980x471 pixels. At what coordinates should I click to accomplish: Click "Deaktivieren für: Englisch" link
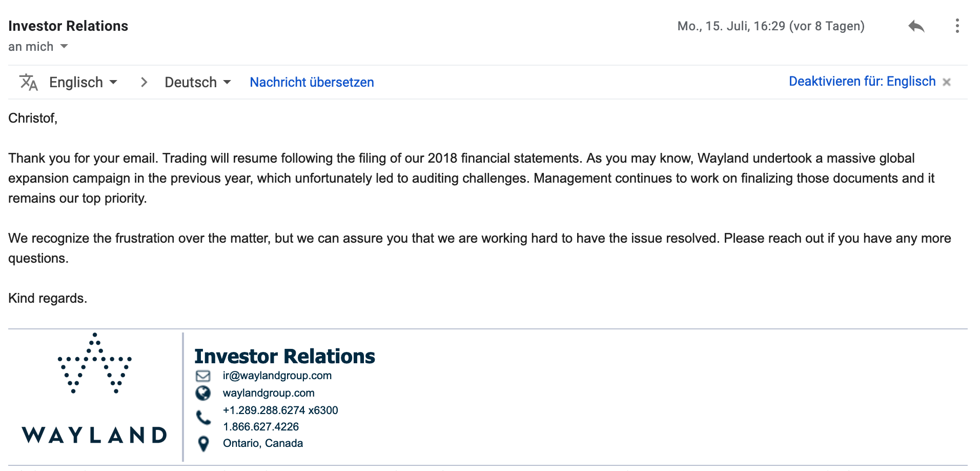[x=862, y=82]
